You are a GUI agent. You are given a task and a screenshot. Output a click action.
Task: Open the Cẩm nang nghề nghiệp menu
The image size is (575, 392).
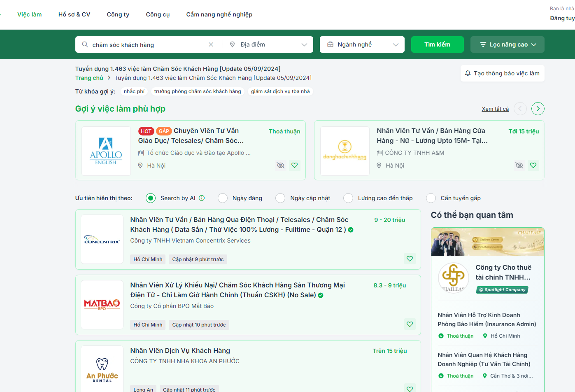[219, 14]
